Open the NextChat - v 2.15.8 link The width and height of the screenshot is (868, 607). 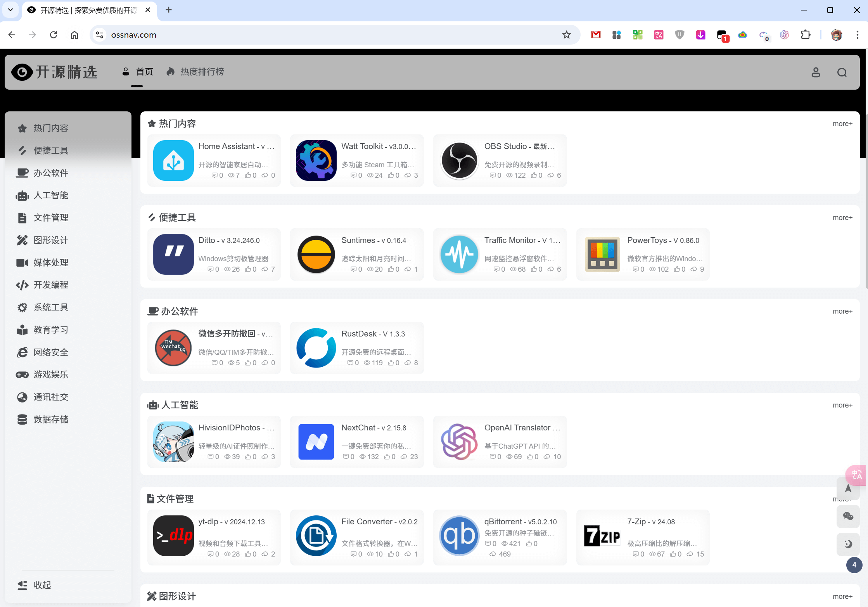pyautogui.click(x=373, y=428)
